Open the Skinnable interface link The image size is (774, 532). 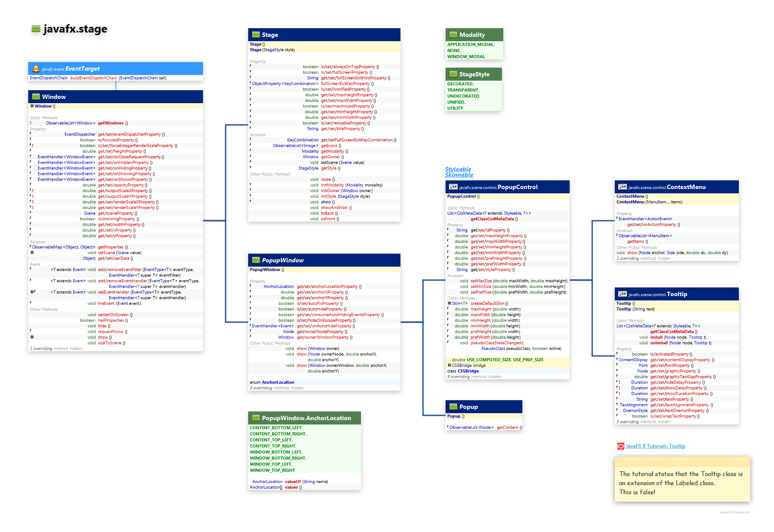click(x=459, y=175)
